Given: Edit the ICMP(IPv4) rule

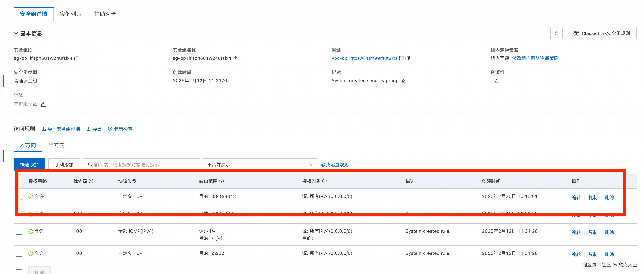Looking at the screenshot, I should (x=576, y=232).
